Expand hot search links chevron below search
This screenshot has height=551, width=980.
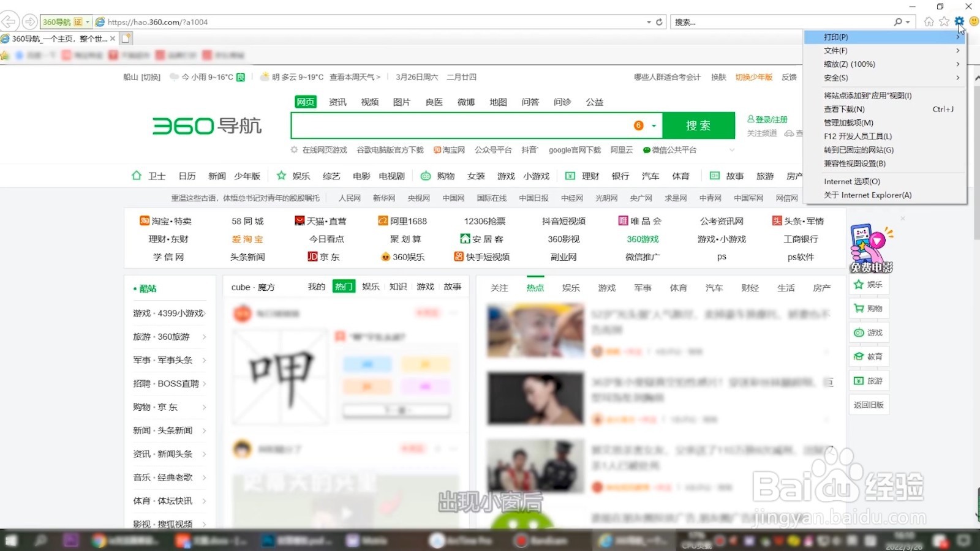point(731,150)
